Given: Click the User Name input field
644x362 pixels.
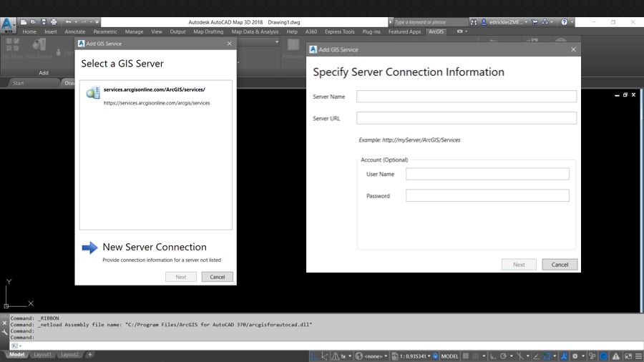Looking at the screenshot, I should [x=487, y=174].
